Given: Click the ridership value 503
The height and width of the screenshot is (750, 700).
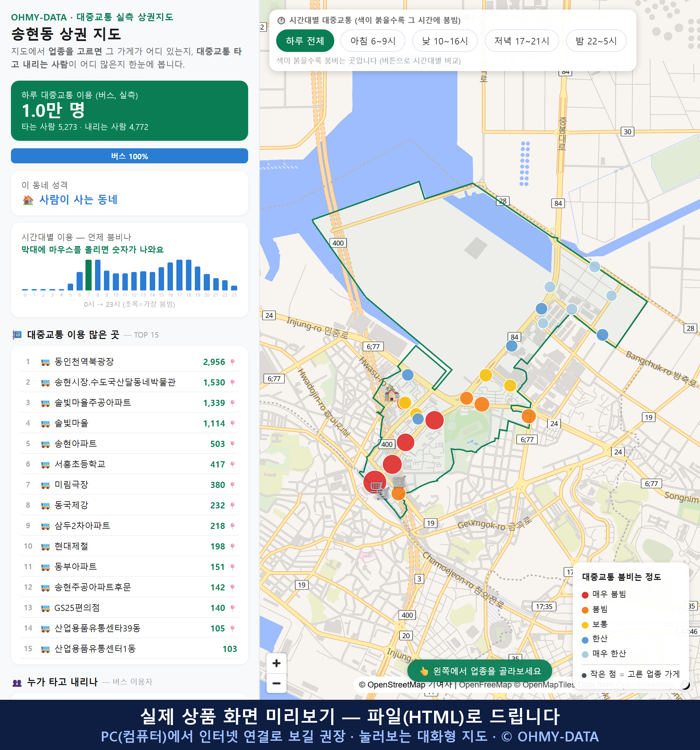Looking at the screenshot, I should 218,444.
